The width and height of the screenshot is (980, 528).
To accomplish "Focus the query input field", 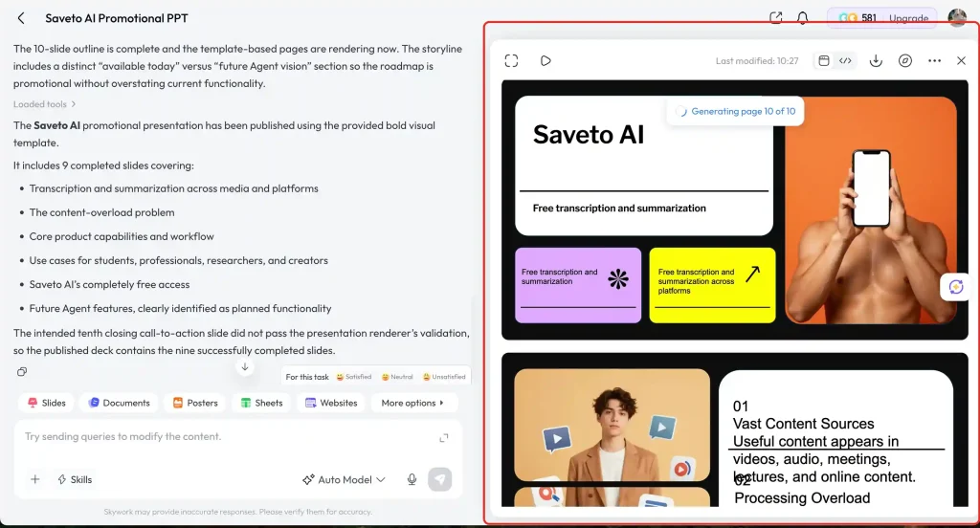I will 225,437.
